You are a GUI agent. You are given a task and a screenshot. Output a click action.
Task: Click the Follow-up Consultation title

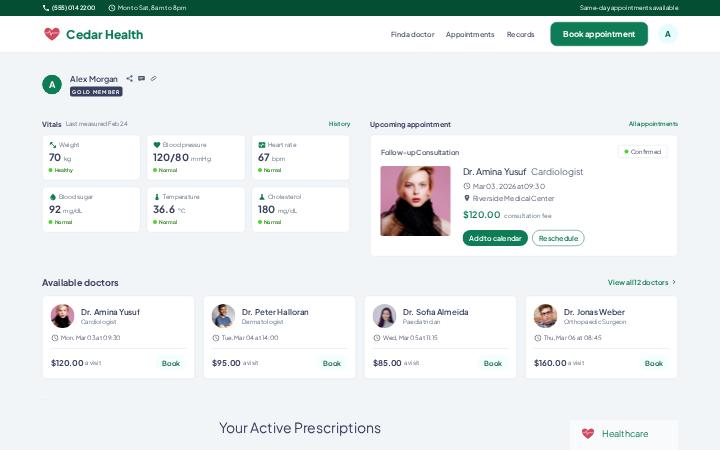pyautogui.click(x=420, y=152)
